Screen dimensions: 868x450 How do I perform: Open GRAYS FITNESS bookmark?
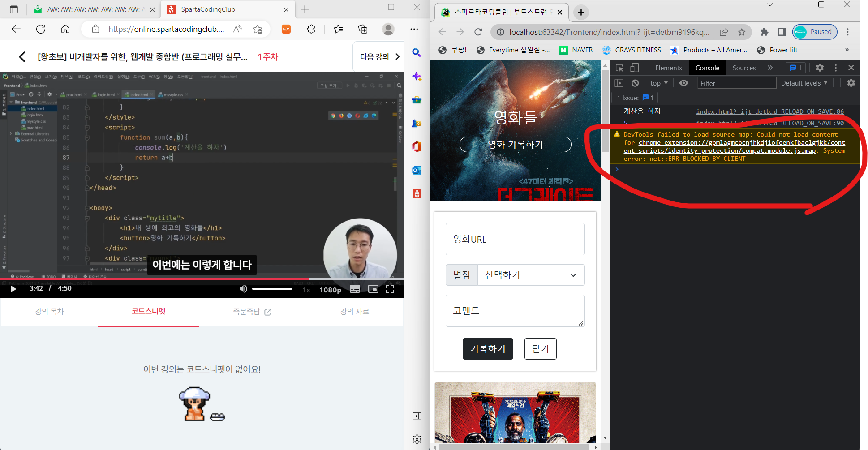[632, 50]
